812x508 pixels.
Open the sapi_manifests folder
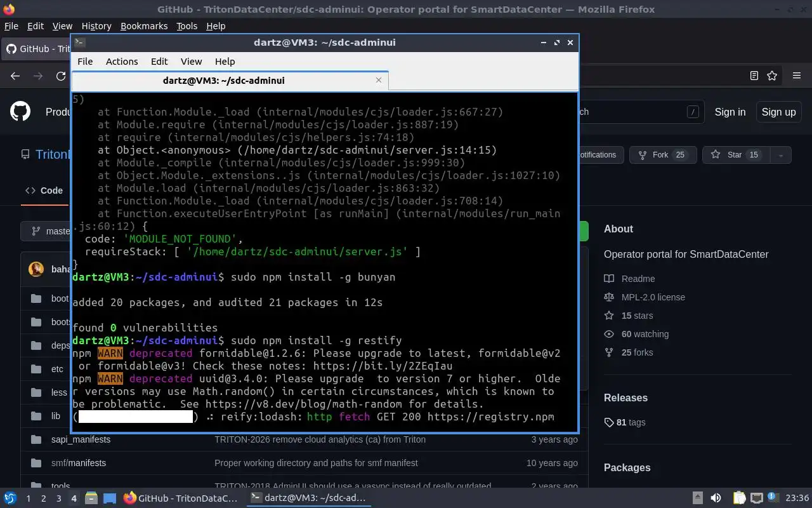click(x=81, y=439)
